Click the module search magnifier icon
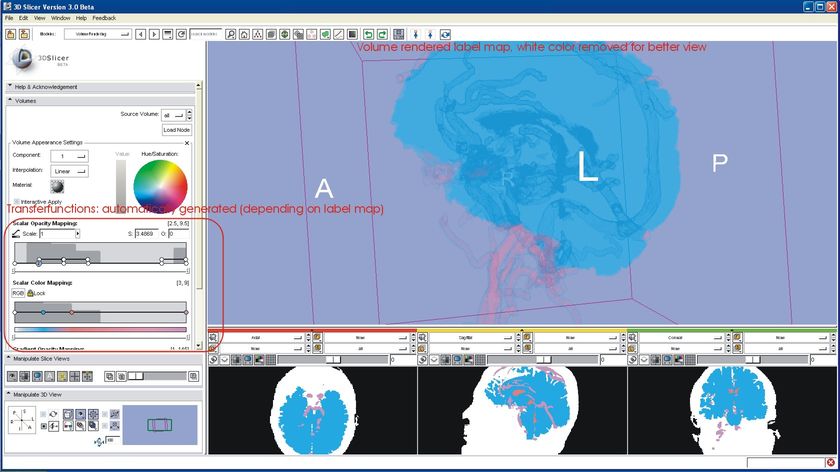This screenshot has height=472, width=840. coord(231,34)
